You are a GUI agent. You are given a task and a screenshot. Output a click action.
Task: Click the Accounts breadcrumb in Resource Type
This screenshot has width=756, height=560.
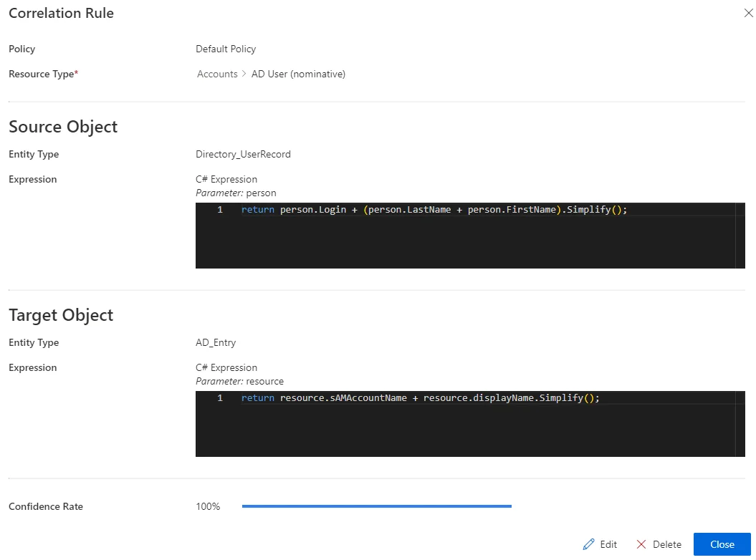217,74
